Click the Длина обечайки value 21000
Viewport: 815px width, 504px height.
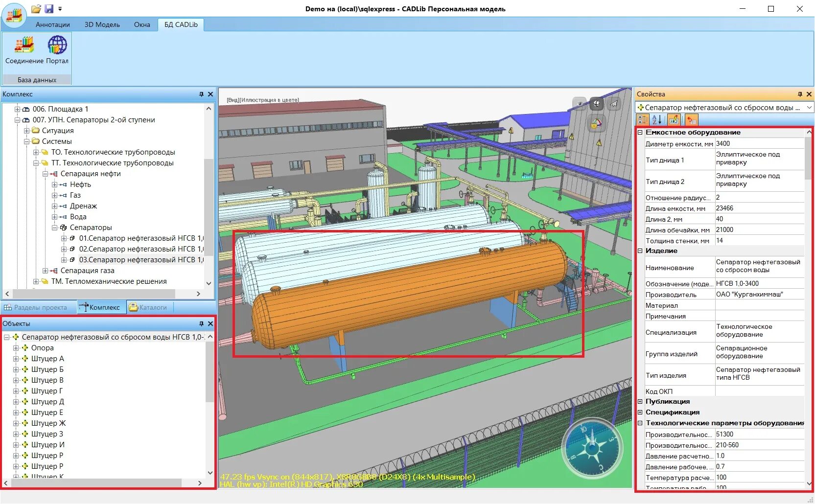pos(760,229)
